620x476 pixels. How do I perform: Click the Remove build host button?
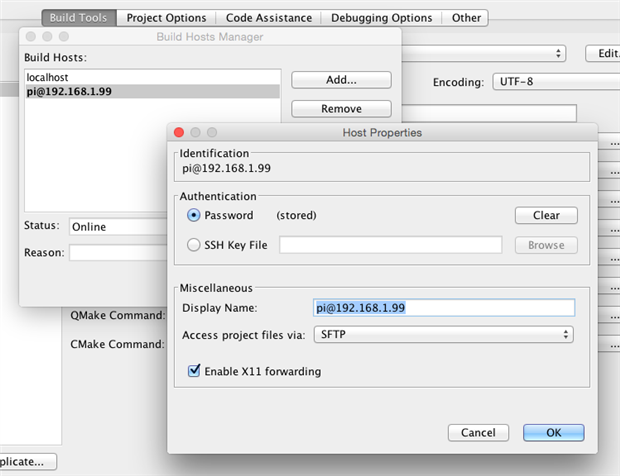341,109
